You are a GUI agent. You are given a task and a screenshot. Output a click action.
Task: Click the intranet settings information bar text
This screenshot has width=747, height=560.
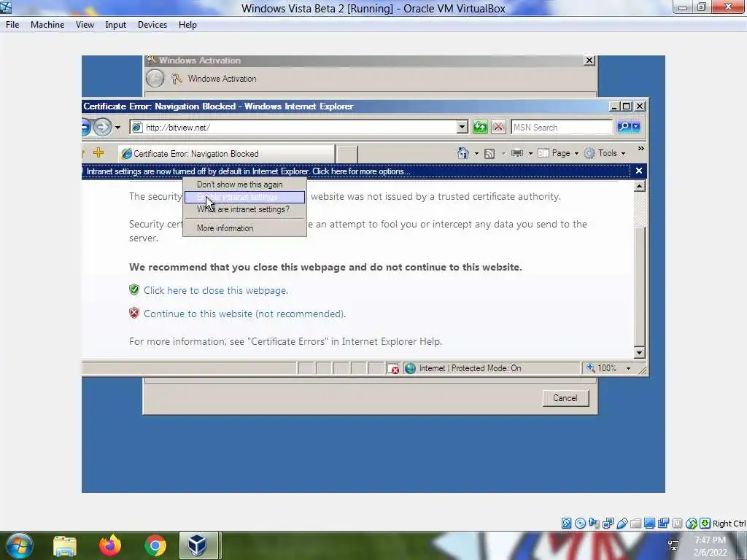[248, 171]
